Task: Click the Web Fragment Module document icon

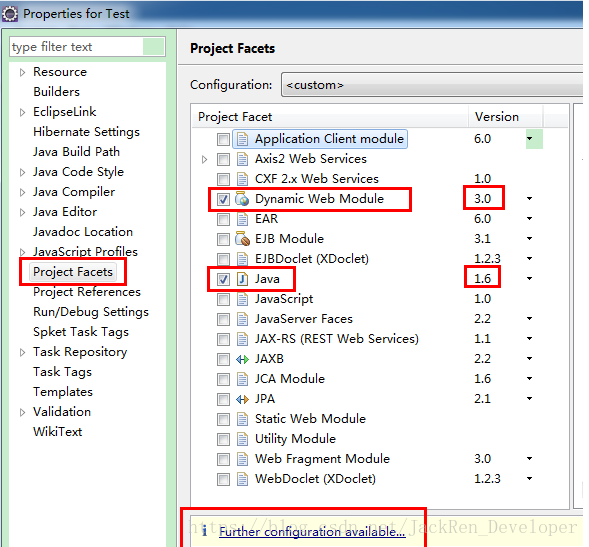Action: (242, 459)
